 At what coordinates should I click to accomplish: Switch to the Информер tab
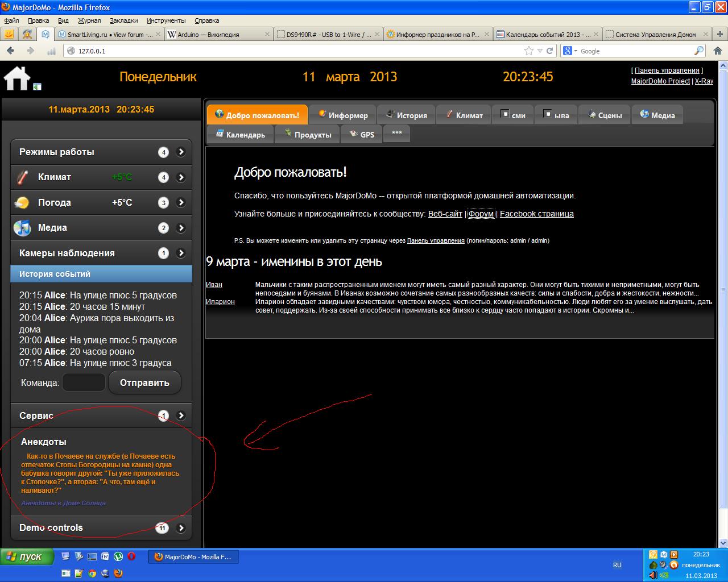[x=342, y=115]
